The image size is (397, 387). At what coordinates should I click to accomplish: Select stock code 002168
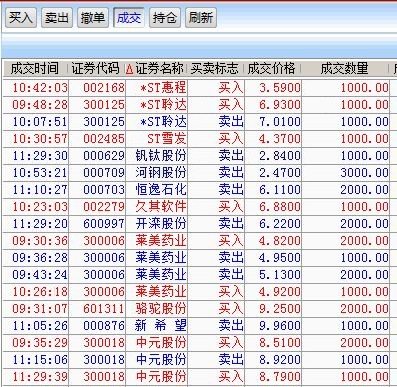tap(104, 88)
